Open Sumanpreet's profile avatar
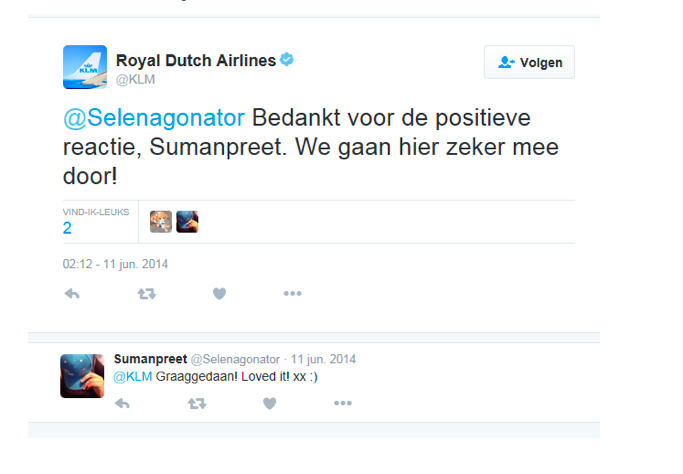Image resolution: width=683 pixels, height=474 pixels. click(x=82, y=376)
